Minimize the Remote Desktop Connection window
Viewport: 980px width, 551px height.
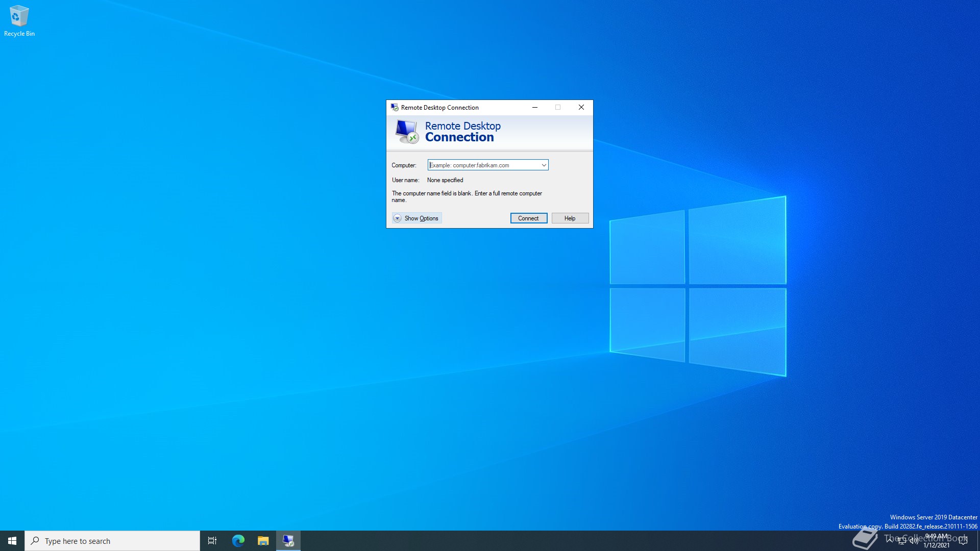click(x=534, y=107)
